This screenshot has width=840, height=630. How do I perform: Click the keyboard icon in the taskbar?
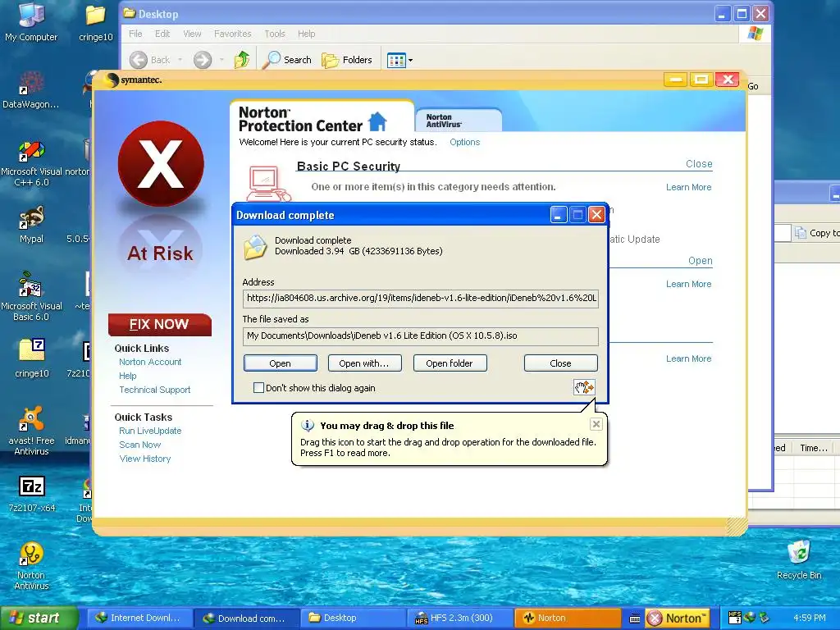coord(634,619)
